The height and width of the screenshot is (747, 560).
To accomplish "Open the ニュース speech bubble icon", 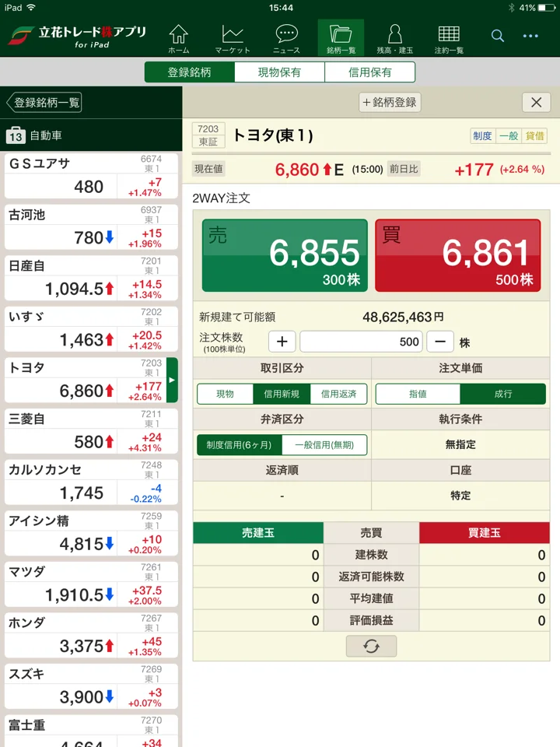I will pos(287,38).
